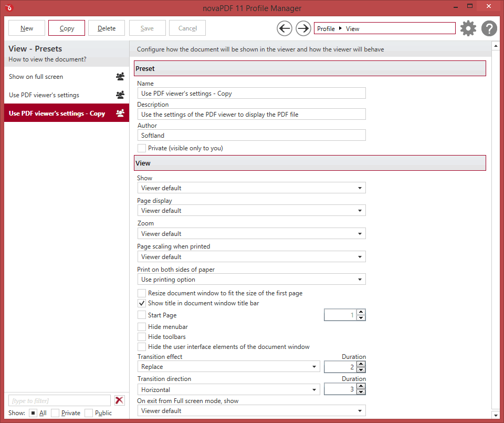504x423 pixels.
Task: Toggle Private (visible only to you) checkbox
Action: pos(142,148)
